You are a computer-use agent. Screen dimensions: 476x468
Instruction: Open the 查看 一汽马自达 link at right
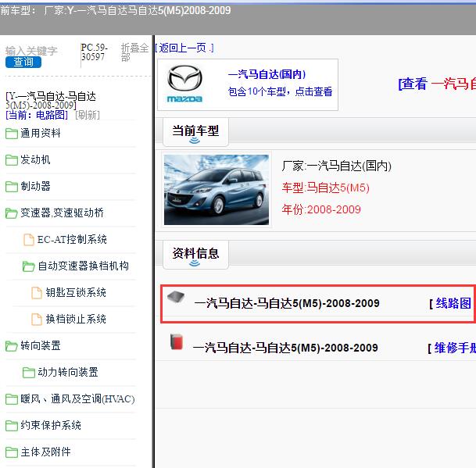click(x=437, y=84)
